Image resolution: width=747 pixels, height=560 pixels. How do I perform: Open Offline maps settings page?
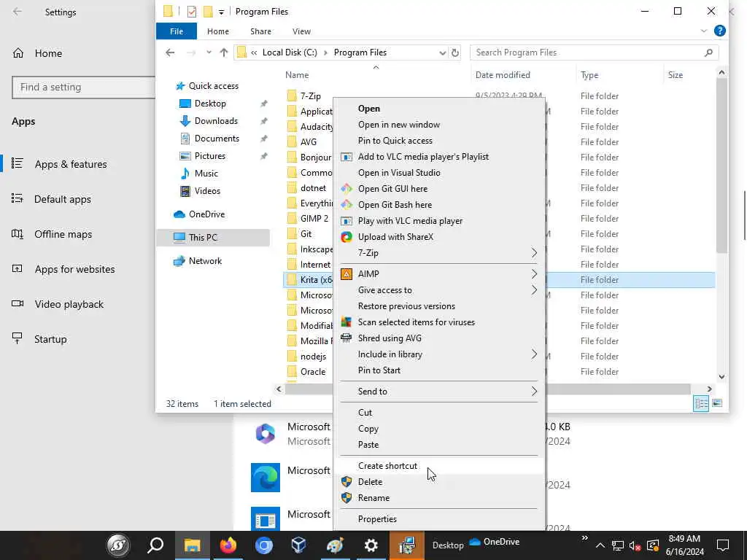tap(63, 234)
